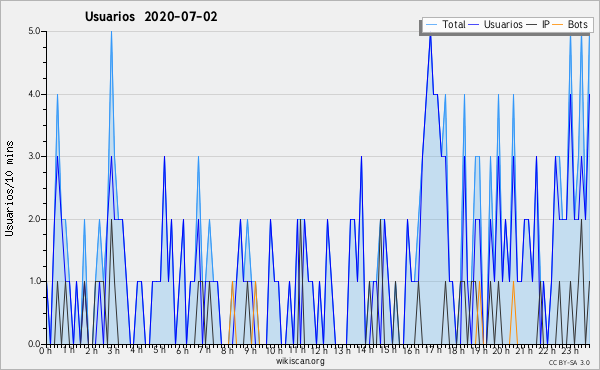Click the '18 h' x-axis label
The height and width of the screenshot is (370, 600).
tap(457, 351)
